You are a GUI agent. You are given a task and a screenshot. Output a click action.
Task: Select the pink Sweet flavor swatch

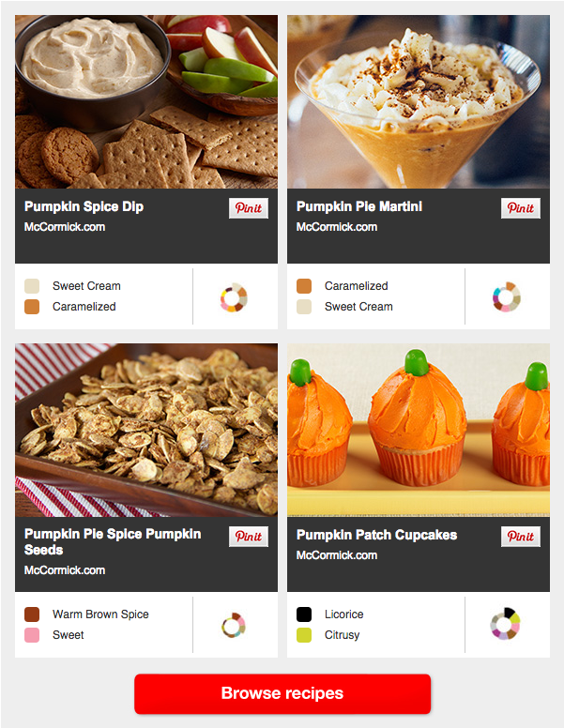[32, 635]
